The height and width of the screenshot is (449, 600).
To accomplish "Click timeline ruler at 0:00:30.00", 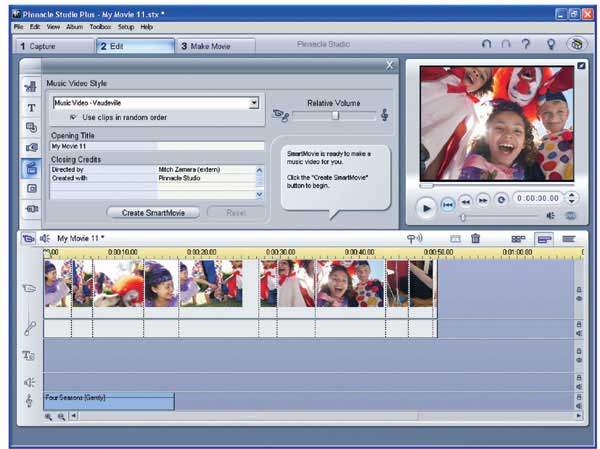I will pyautogui.click(x=280, y=252).
